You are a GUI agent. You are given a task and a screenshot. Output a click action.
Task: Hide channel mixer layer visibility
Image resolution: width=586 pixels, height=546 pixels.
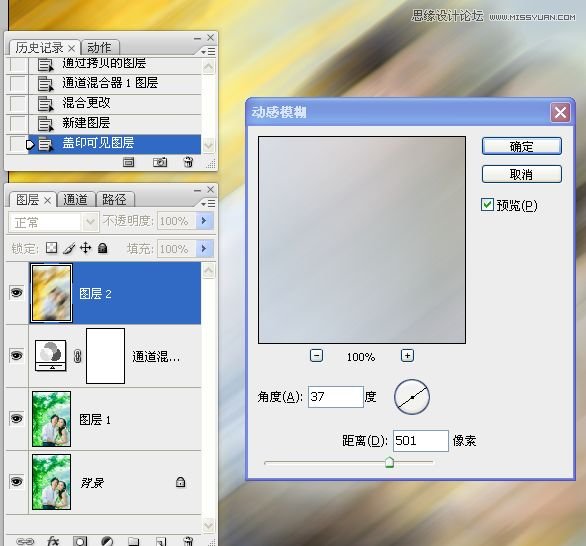click(16, 355)
